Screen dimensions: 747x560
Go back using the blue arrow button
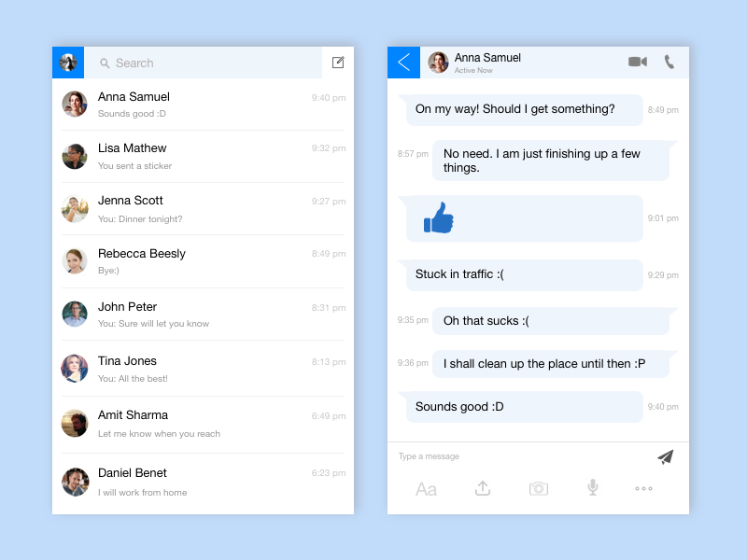coord(403,63)
